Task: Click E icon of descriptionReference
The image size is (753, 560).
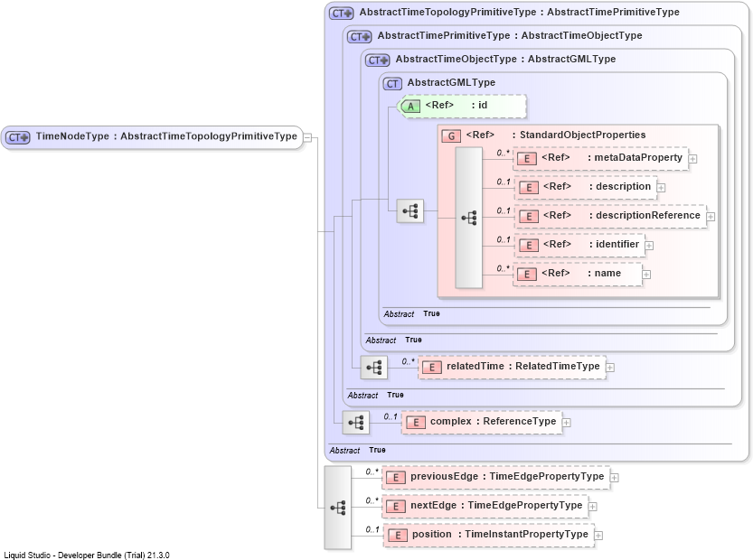Action: click(529, 217)
